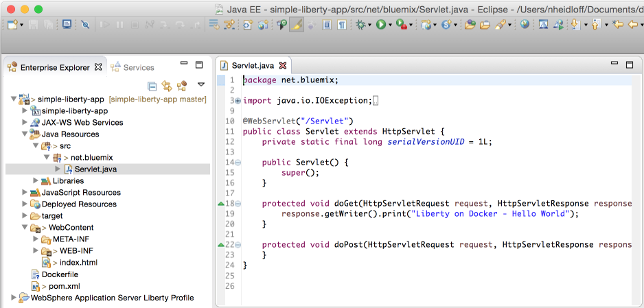
Task: Collapse the simple-liberty-app project node
Action: click(x=14, y=99)
